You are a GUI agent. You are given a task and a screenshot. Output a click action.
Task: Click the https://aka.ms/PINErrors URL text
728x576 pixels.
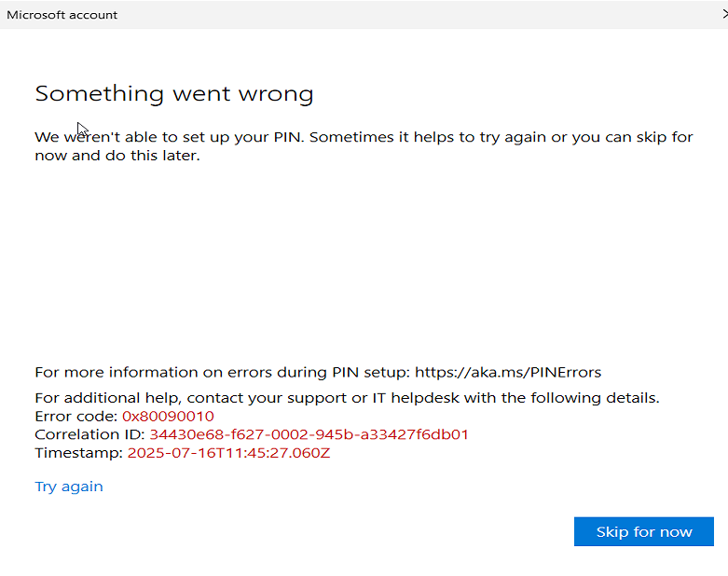click(508, 372)
